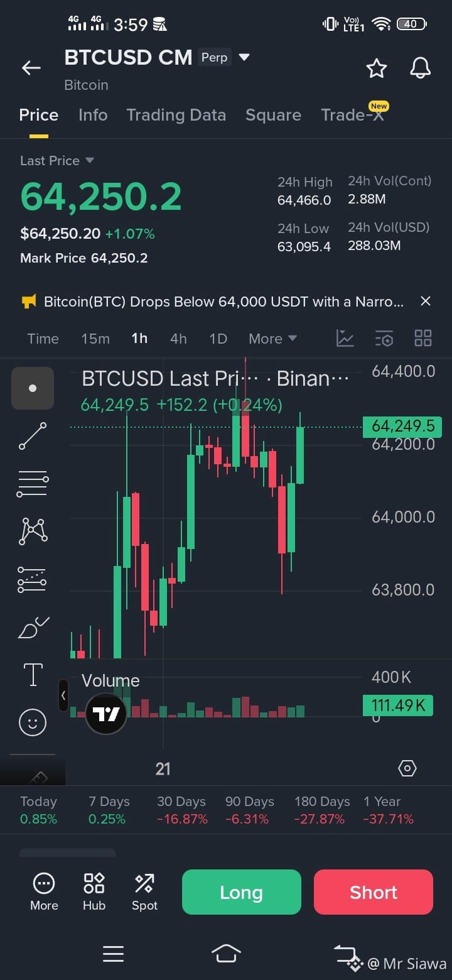Tap the 64,249.5 current price label
The width and height of the screenshot is (452, 980).
[402, 427]
